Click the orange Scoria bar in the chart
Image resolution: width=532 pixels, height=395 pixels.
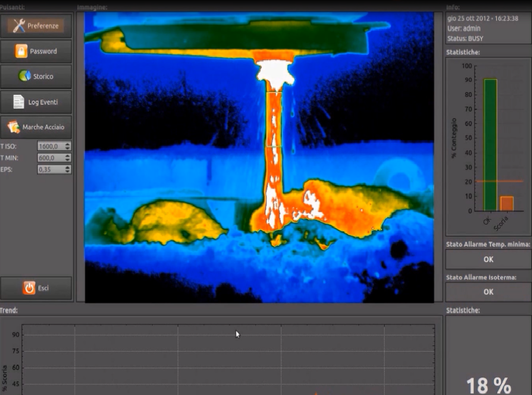click(x=507, y=204)
